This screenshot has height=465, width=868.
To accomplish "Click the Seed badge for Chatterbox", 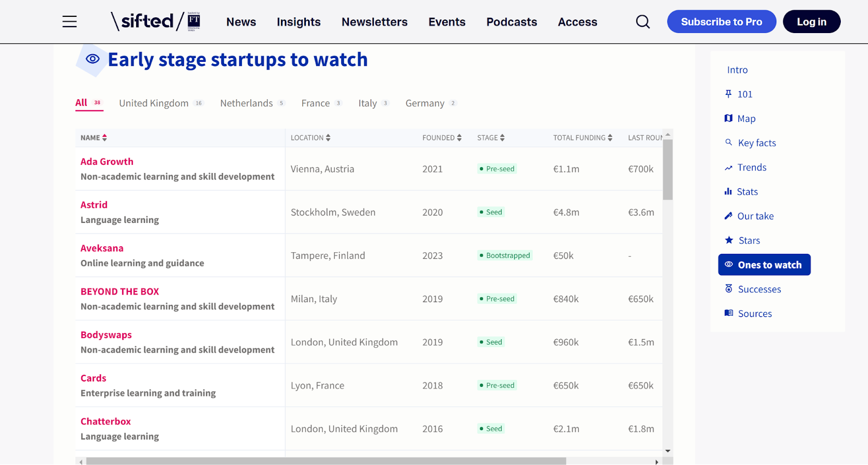I will [491, 429].
